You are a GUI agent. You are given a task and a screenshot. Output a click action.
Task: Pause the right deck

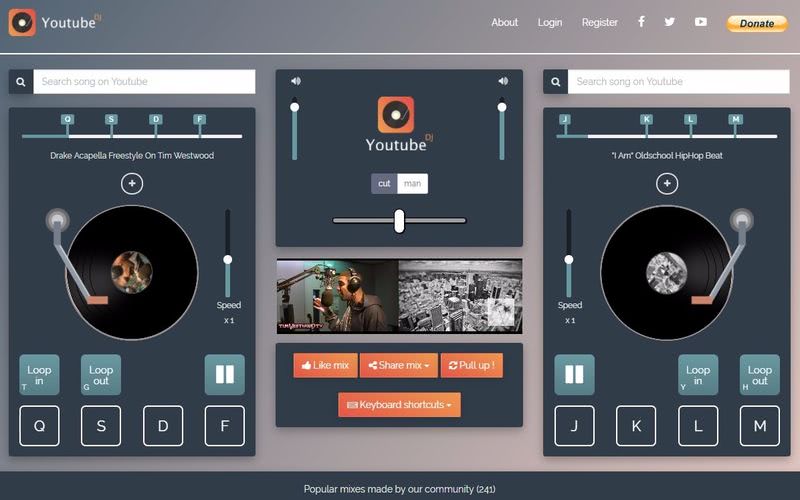574,374
